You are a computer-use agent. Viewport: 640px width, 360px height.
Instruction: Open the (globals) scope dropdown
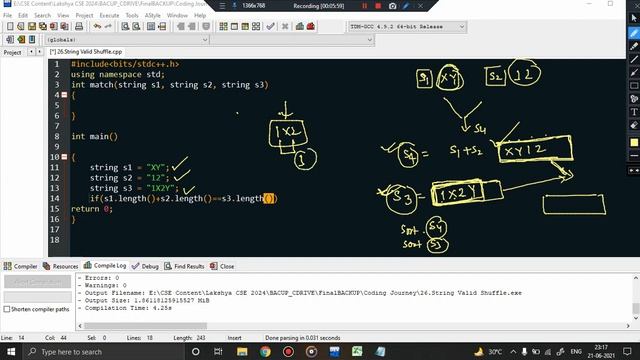click(127, 40)
